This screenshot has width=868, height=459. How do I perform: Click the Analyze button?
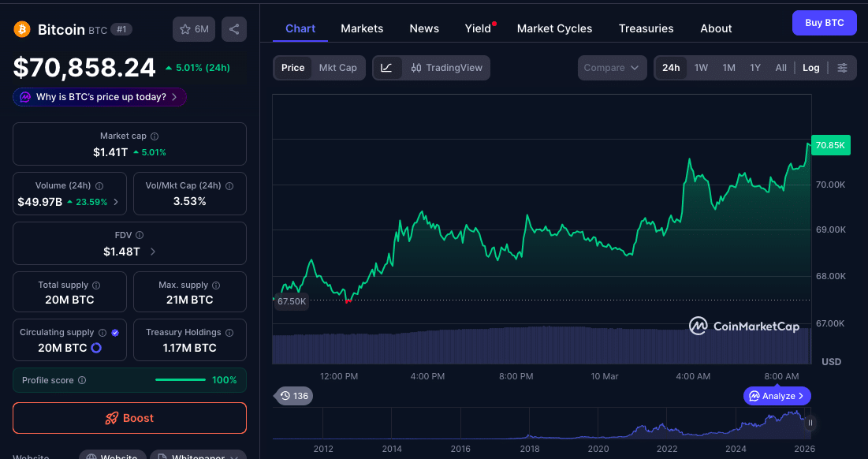[777, 396]
